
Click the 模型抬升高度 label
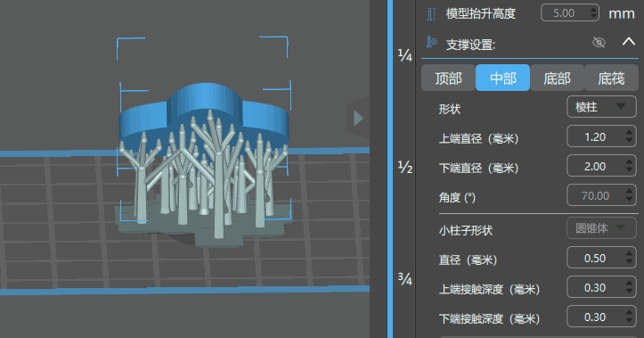coord(480,13)
